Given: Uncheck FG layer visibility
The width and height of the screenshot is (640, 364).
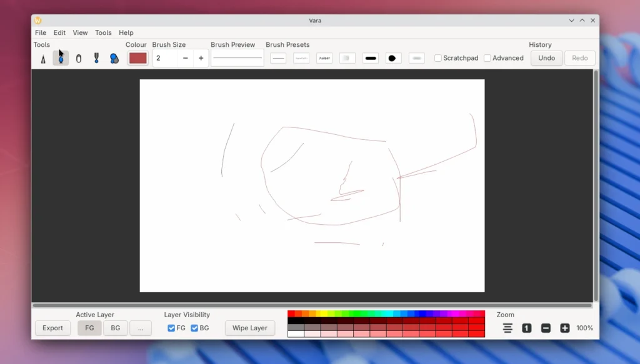Looking at the screenshot, I should 171,328.
